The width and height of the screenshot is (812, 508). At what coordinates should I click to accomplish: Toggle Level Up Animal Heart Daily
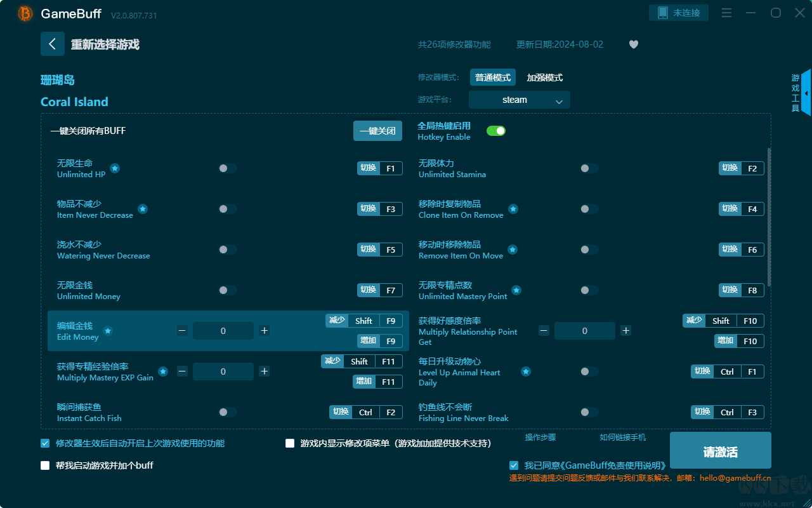pos(589,371)
